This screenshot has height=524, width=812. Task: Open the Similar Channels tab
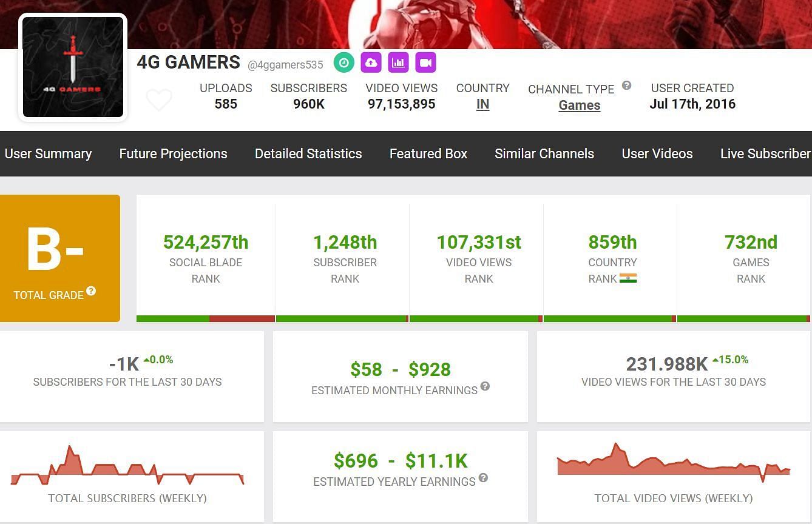(544, 153)
